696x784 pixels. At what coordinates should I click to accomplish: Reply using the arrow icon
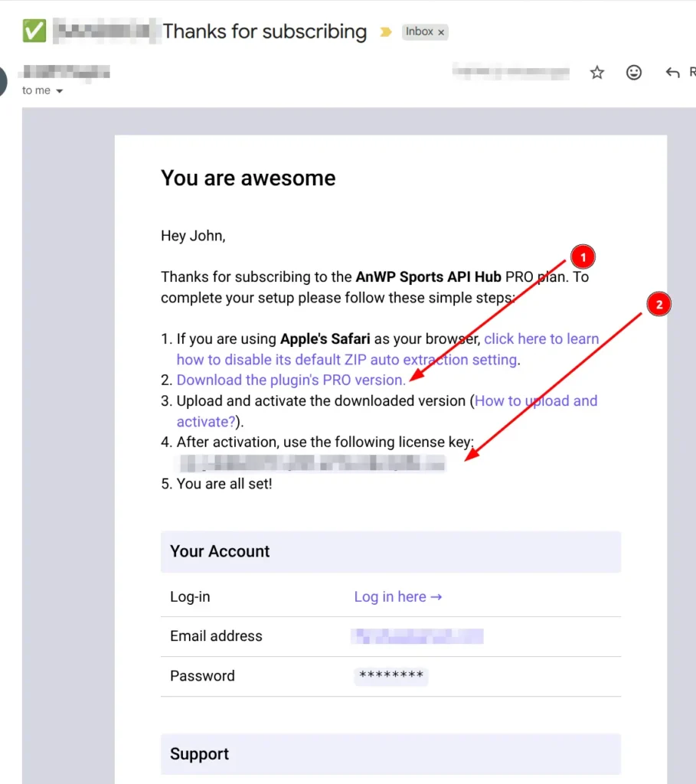(x=672, y=73)
